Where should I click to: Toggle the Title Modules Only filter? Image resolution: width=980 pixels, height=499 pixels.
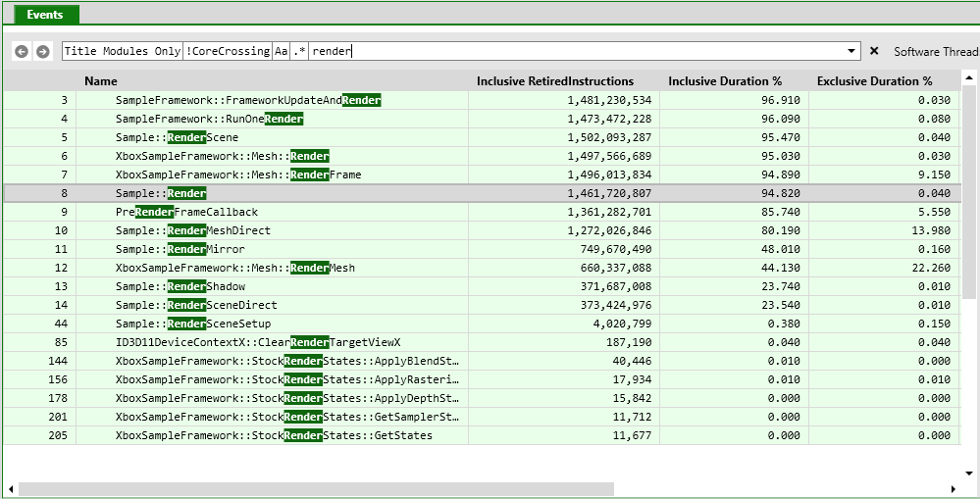(123, 51)
